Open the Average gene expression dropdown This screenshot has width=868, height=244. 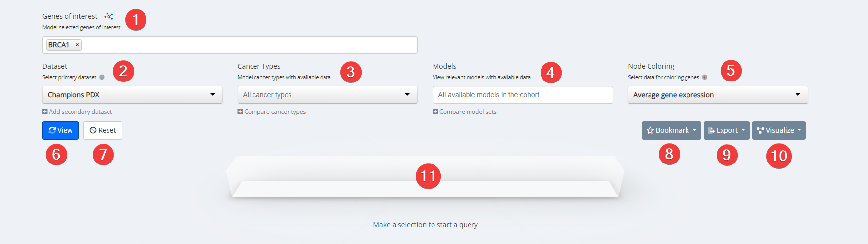click(718, 95)
